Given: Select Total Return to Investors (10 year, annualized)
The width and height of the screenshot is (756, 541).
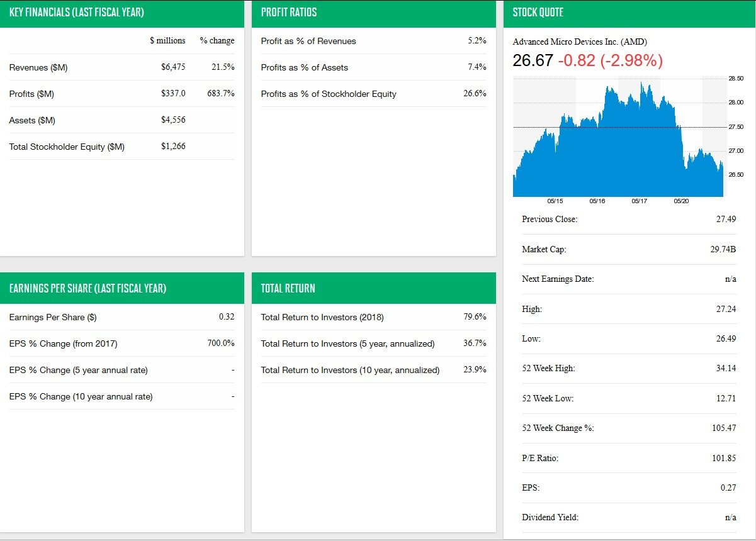Looking at the screenshot, I should tap(351, 371).
